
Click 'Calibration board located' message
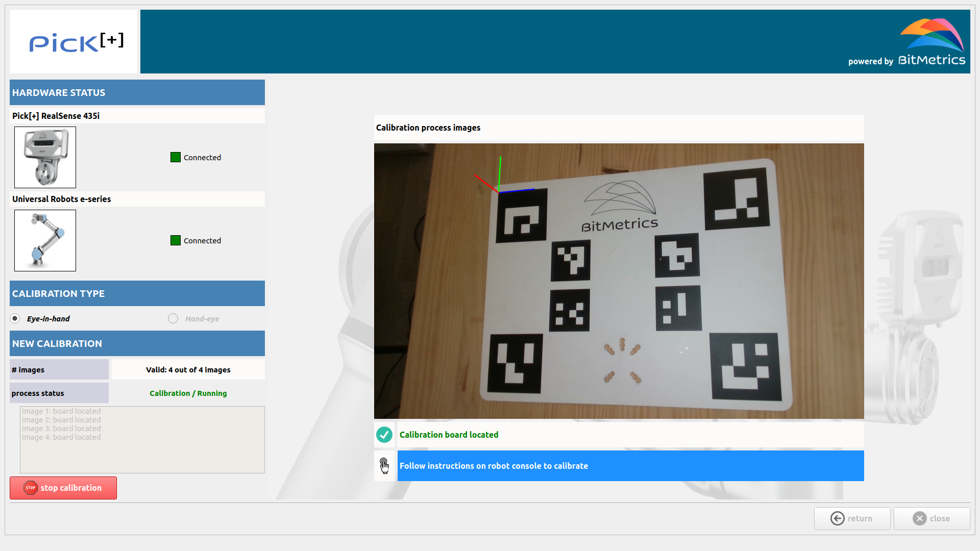point(449,435)
